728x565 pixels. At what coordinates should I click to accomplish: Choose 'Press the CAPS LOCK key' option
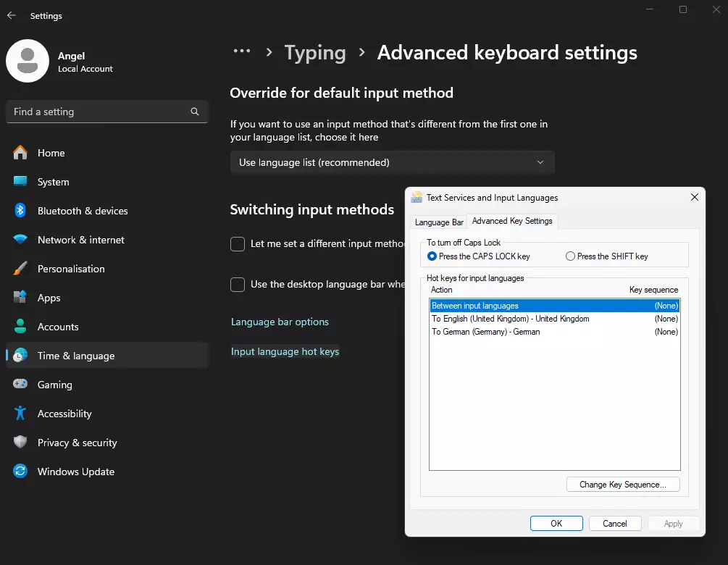432,256
